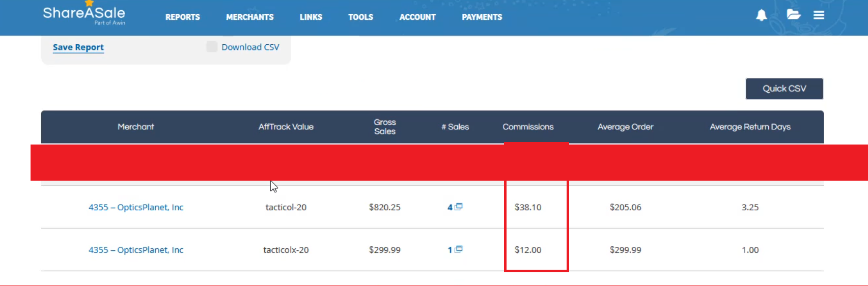868x286 pixels.
Task: Click the Download CSV label
Action: click(250, 47)
